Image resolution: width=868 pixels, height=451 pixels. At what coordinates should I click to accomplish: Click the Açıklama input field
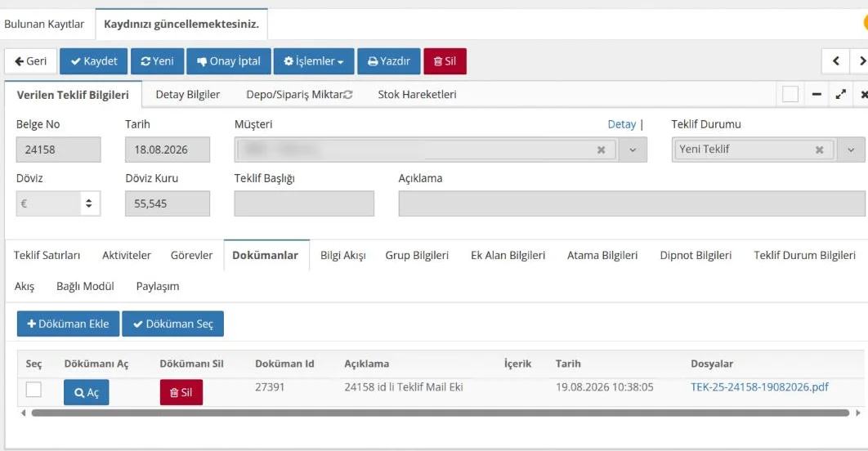click(x=632, y=203)
